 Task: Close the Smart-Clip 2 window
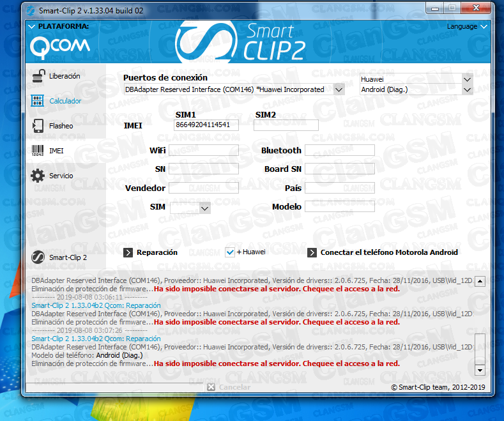(477, 8)
